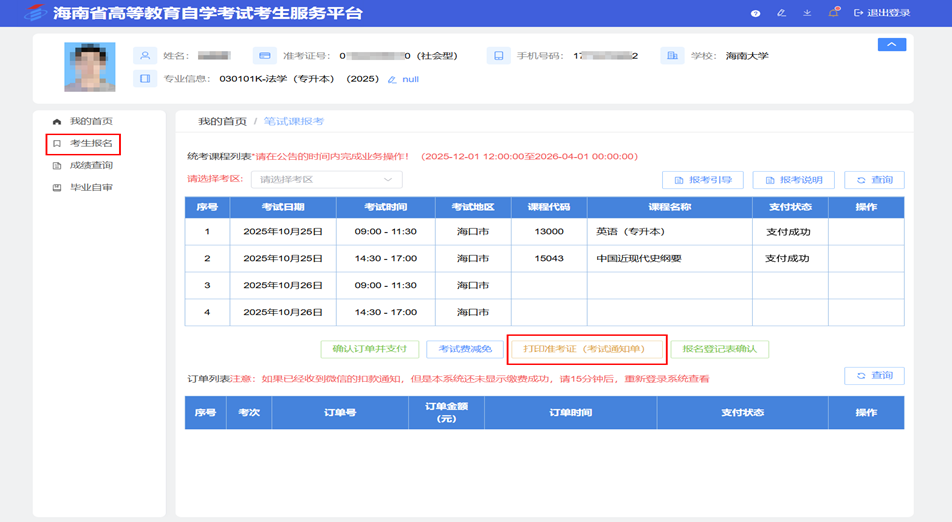The image size is (952, 522).
Task: Open 我的首页 in the sidebar
Action: pyautogui.click(x=90, y=121)
